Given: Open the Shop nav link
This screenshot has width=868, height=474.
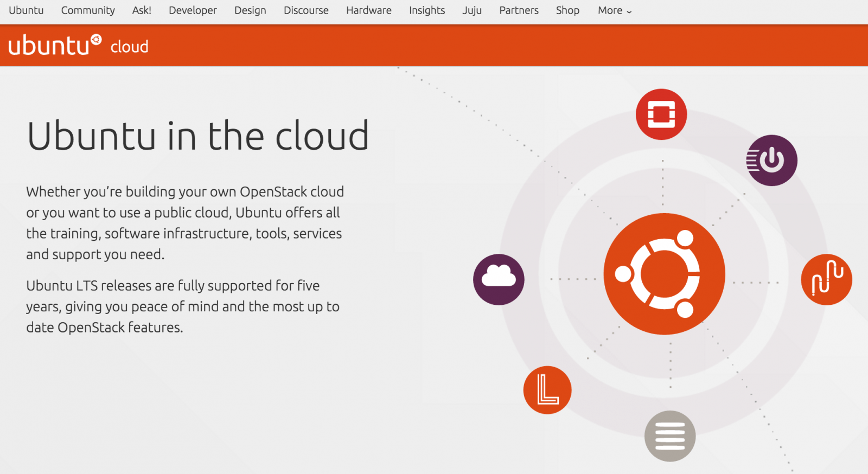Looking at the screenshot, I should click(x=567, y=11).
